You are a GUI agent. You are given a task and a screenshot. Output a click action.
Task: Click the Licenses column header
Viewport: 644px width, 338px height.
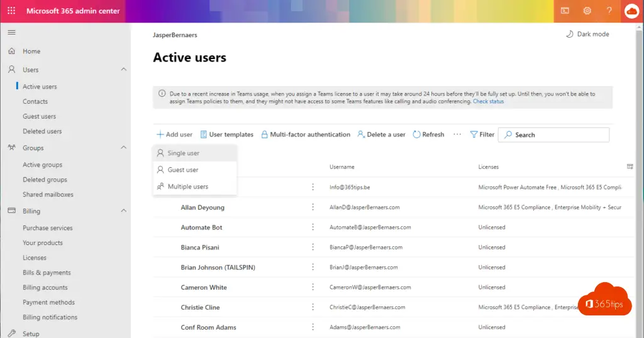(488, 167)
